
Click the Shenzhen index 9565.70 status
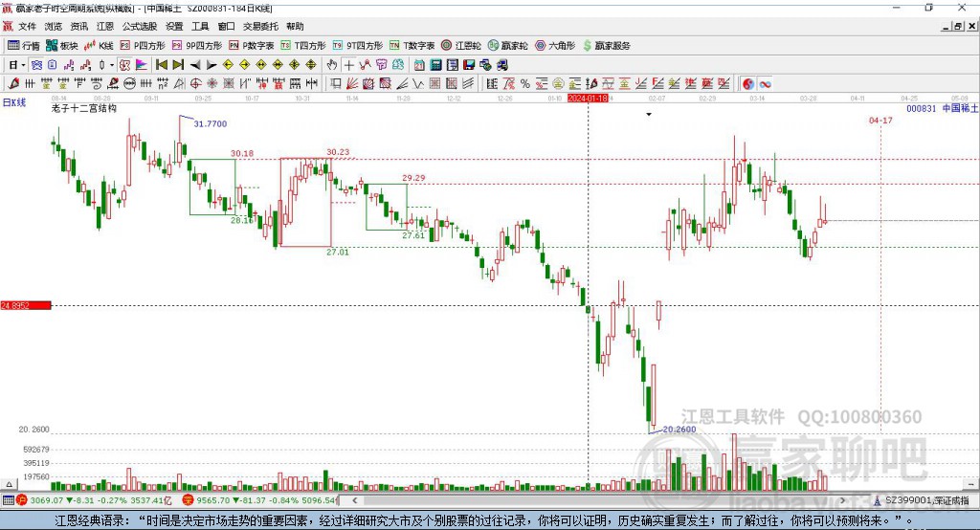[259, 500]
